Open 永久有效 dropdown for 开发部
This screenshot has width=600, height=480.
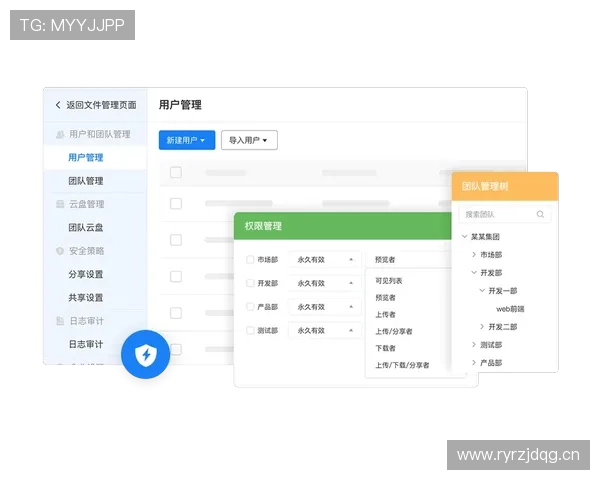324,283
